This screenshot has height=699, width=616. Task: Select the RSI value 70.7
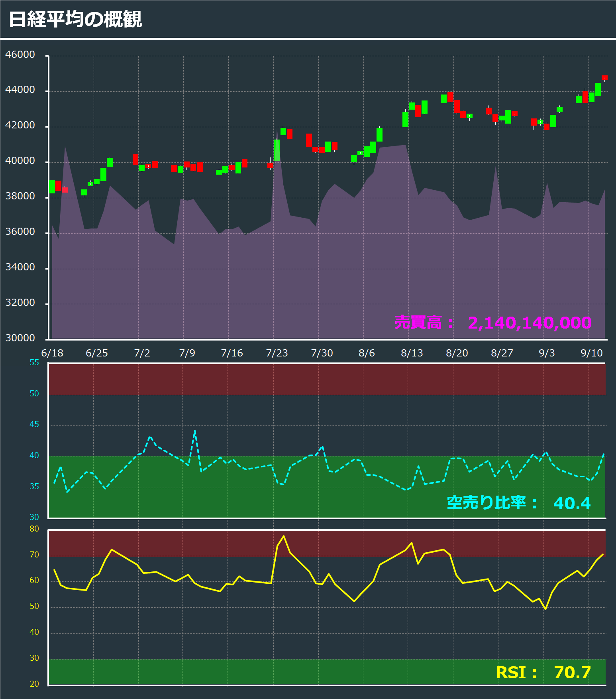[572, 673]
